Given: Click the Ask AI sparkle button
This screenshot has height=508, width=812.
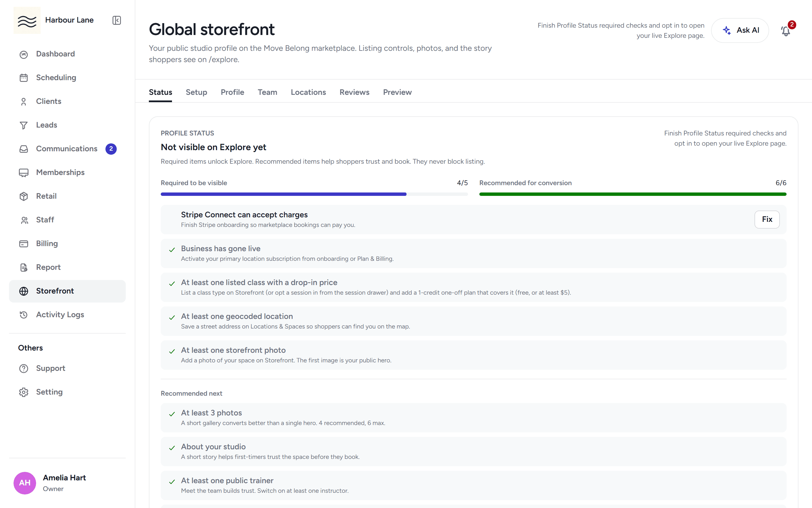Looking at the screenshot, I should 740,30.
